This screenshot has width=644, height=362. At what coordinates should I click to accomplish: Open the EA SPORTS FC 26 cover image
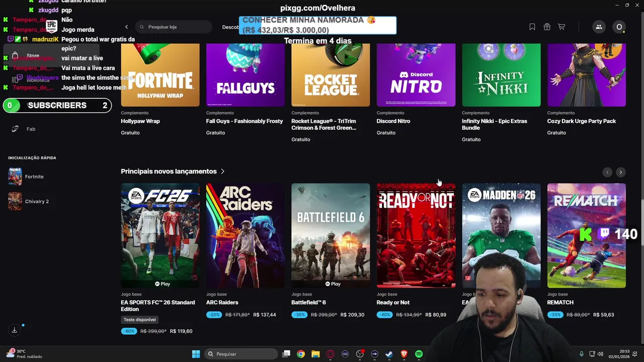(x=160, y=235)
